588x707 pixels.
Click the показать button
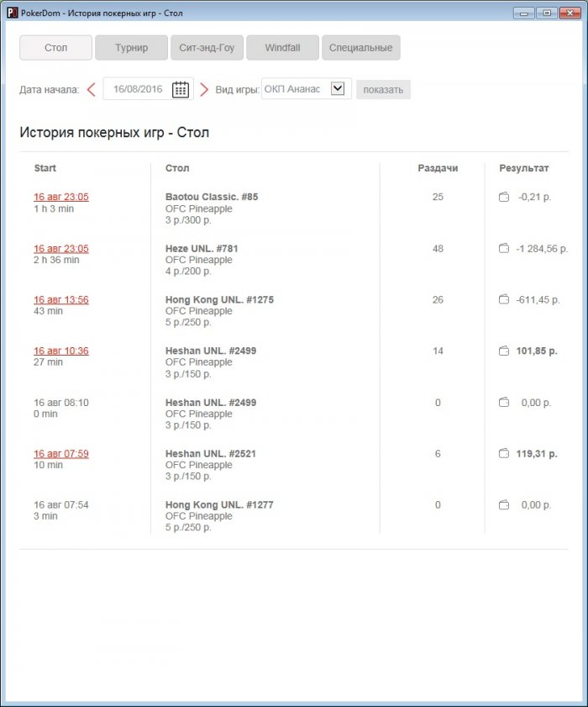[x=383, y=90]
